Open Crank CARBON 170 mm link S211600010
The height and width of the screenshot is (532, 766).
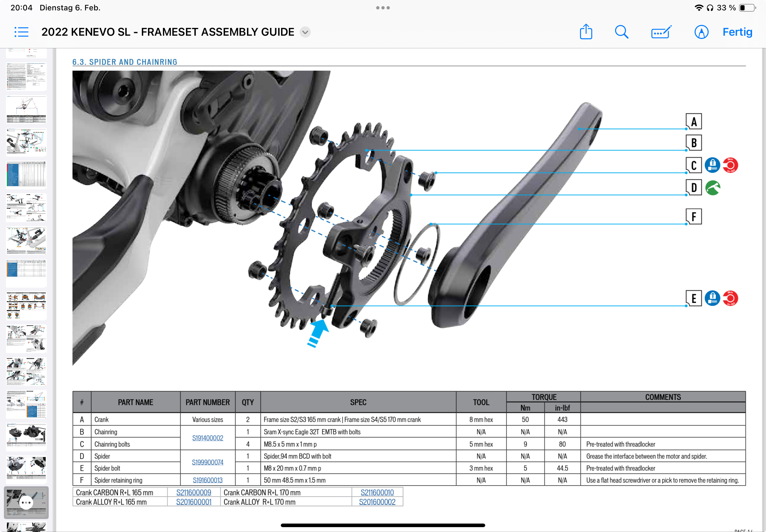tap(377, 492)
